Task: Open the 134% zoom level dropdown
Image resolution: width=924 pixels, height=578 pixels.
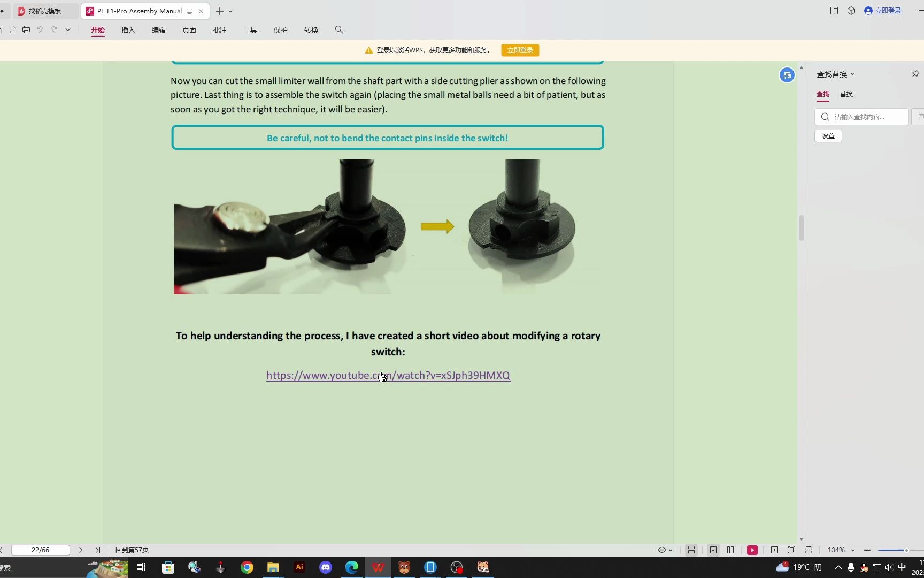Action: pos(841,550)
